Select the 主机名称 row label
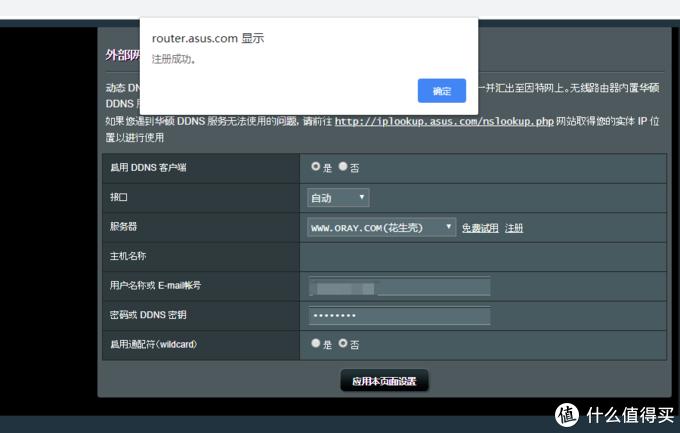The image size is (680, 433). (128, 256)
